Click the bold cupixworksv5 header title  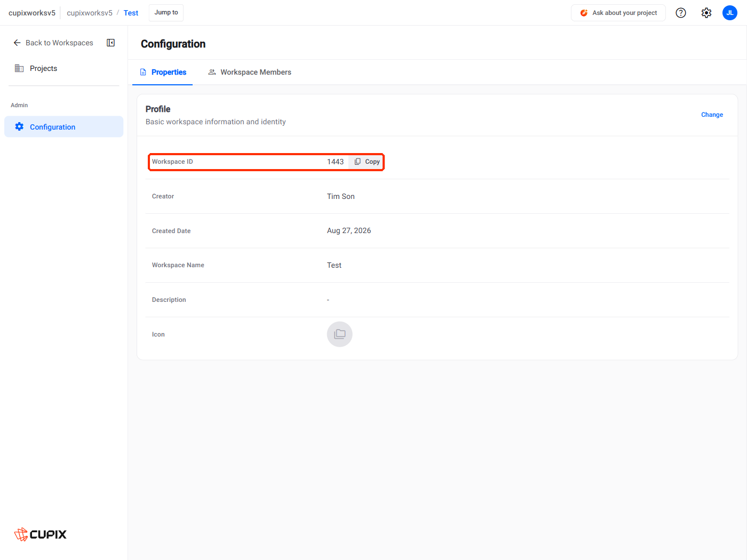coord(32,13)
